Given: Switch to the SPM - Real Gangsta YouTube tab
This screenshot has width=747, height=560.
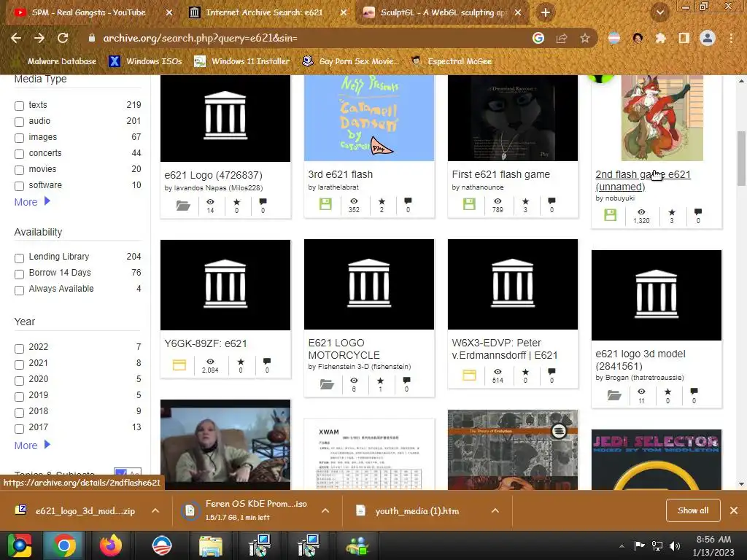Looking at the screenshot, I should [x=90, y=13].
